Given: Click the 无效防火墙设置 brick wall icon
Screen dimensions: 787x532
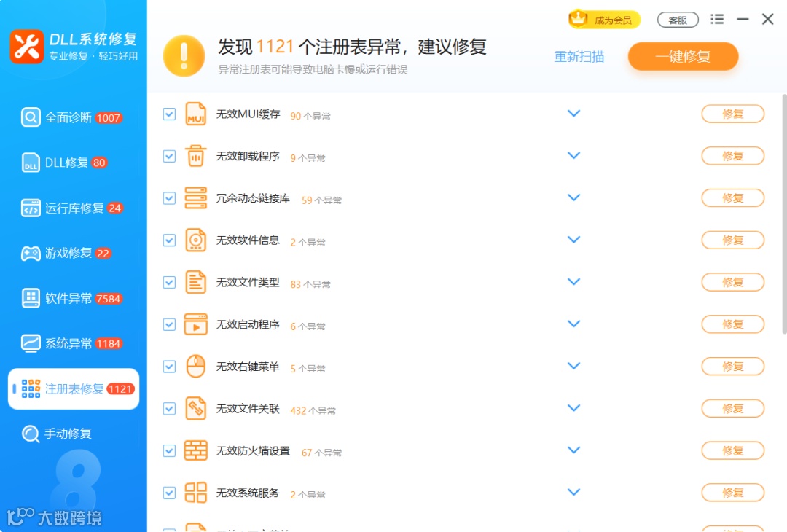Looking at the screenshot, I should click(x=196, y=450).
